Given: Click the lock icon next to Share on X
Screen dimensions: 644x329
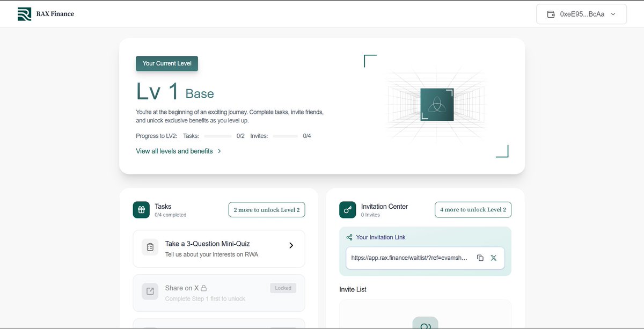Looking at the screenshot, I should pos(204,288).
